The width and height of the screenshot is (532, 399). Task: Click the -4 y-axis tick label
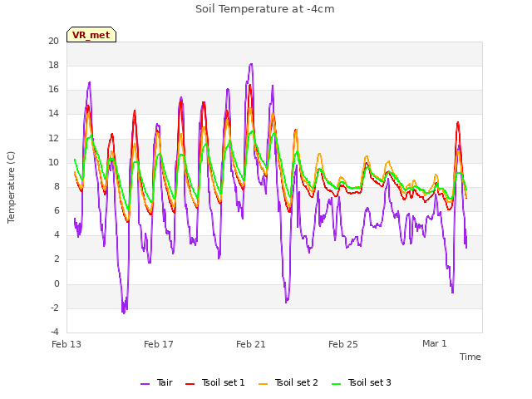click(x=55, y=332)
